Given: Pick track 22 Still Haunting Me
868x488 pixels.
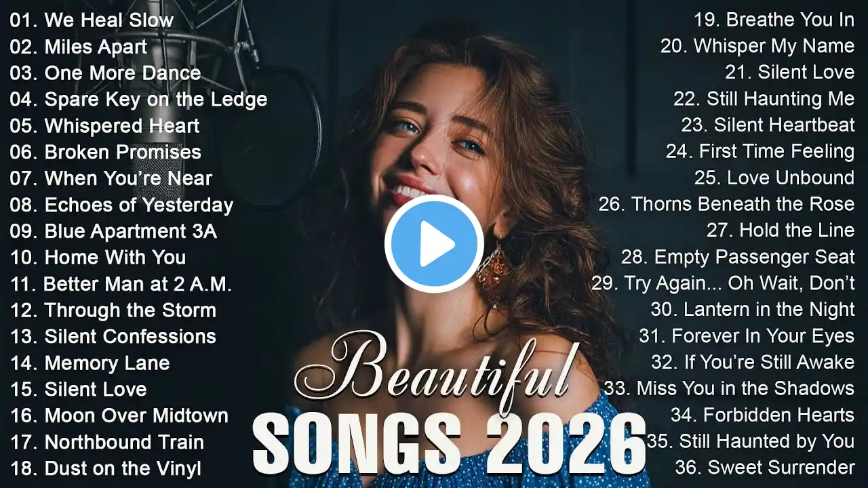Looking at the screenshot, I should 764,99.
